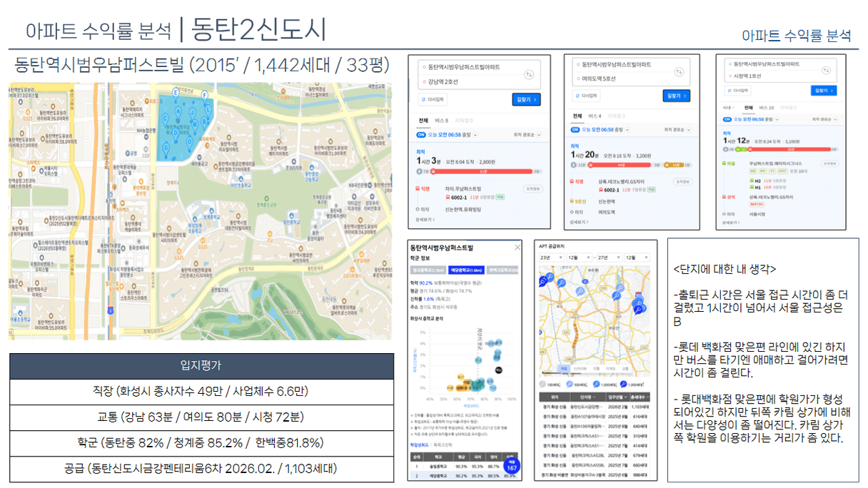This screenshot has width=868, height=488.
Task: Select the 버스 10 tab
Action: 766,108
